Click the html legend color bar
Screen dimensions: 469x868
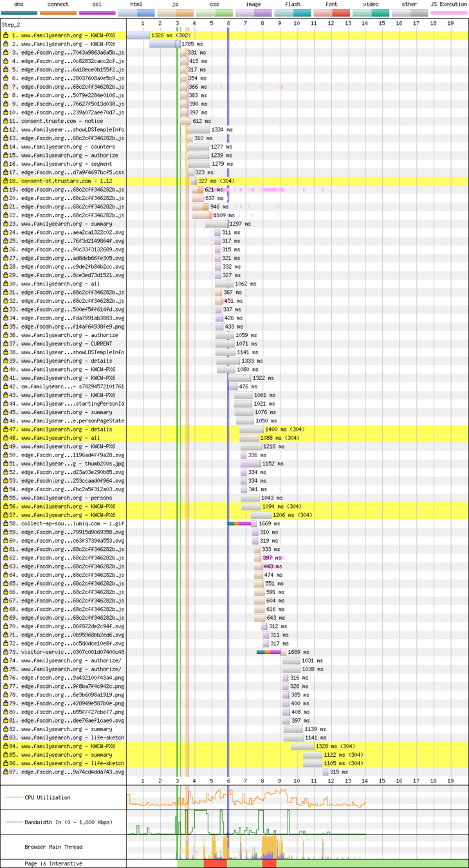tap(136, 13)
